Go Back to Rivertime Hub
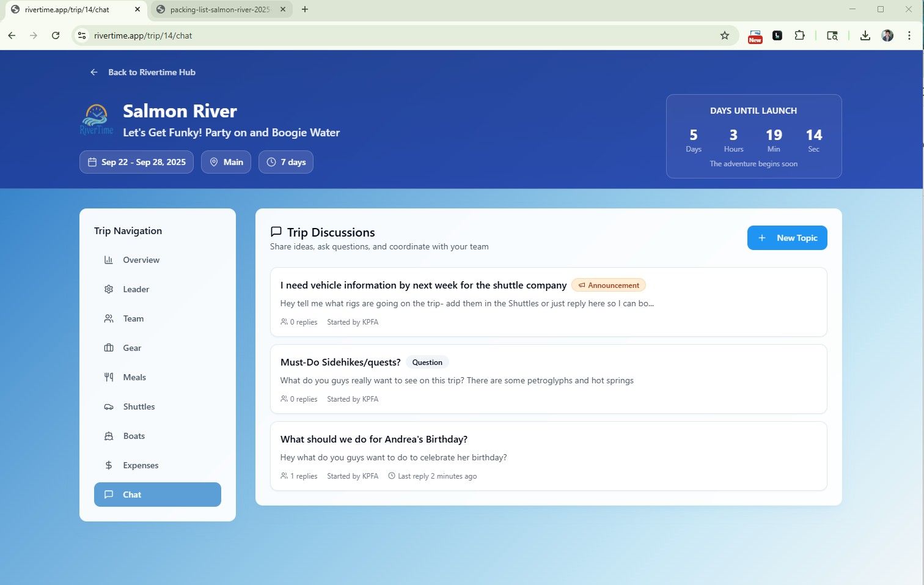 (152, 72)
